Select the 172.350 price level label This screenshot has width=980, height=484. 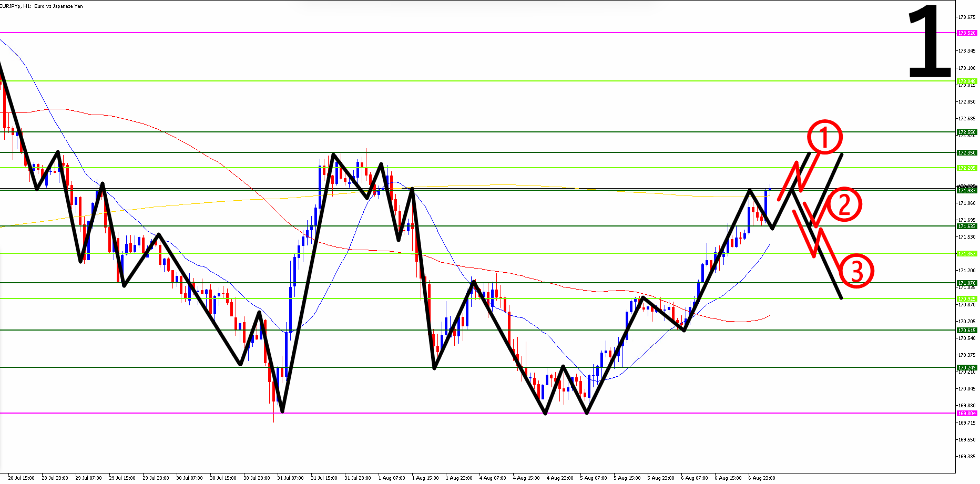coord(966,153)
